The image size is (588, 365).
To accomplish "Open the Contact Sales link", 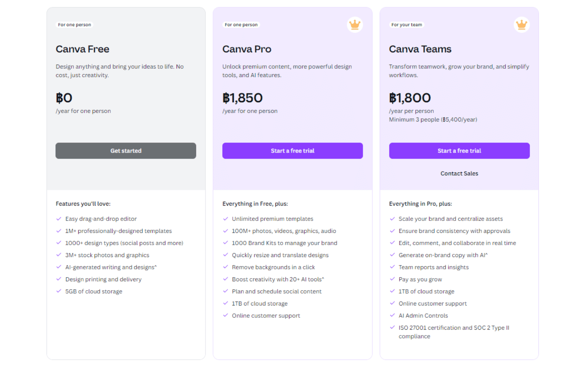I will pos(459,173).
